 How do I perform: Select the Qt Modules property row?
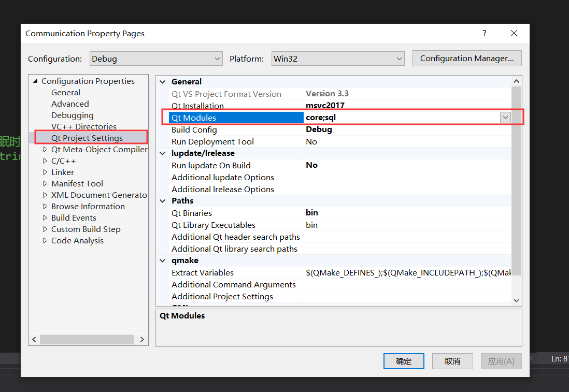[236, 118]
